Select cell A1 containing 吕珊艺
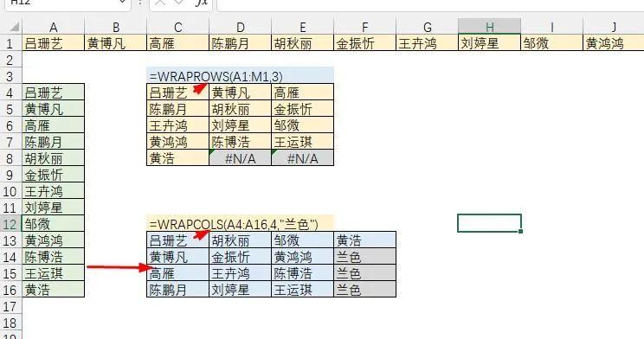 [54, 43]
